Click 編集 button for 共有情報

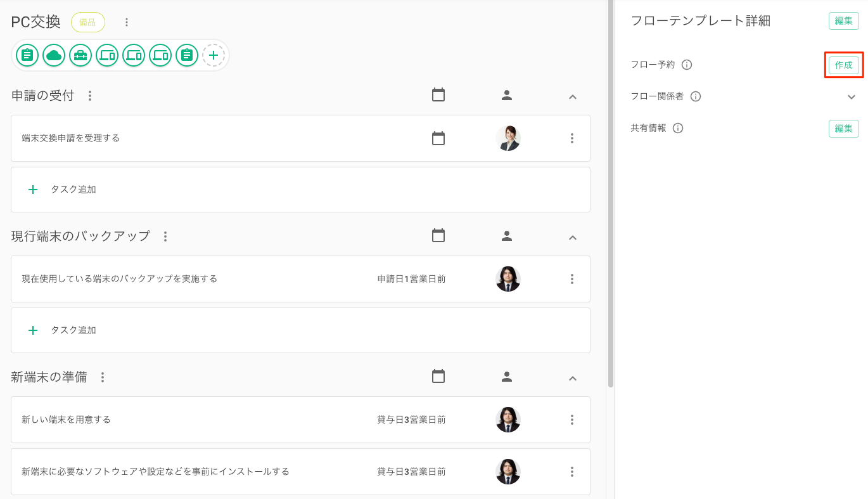point(843,129)
